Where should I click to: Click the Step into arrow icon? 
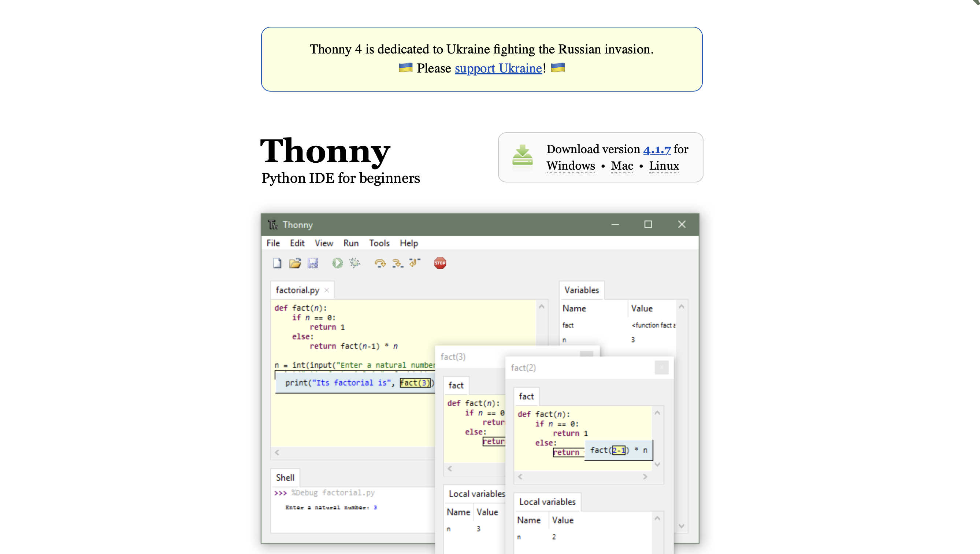397,263
